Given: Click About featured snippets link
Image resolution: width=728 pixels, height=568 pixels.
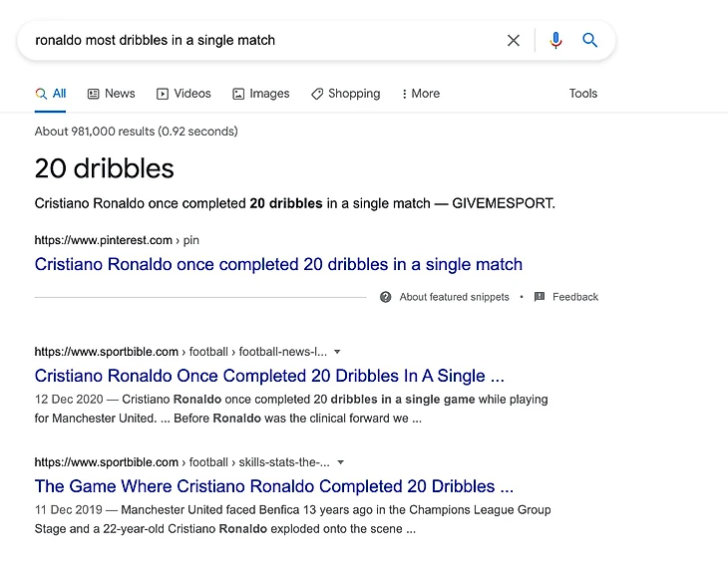Looking at the screenshot, I should 454,297.
